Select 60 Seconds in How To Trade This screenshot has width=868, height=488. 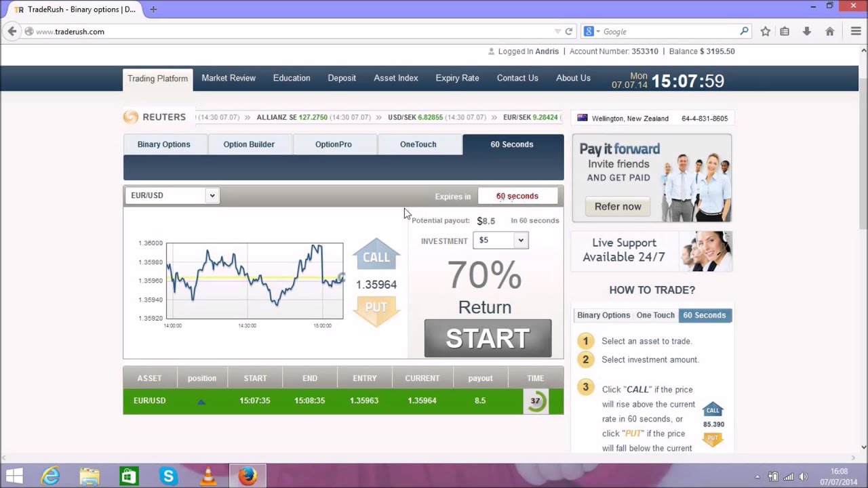(x=704, y=315)
